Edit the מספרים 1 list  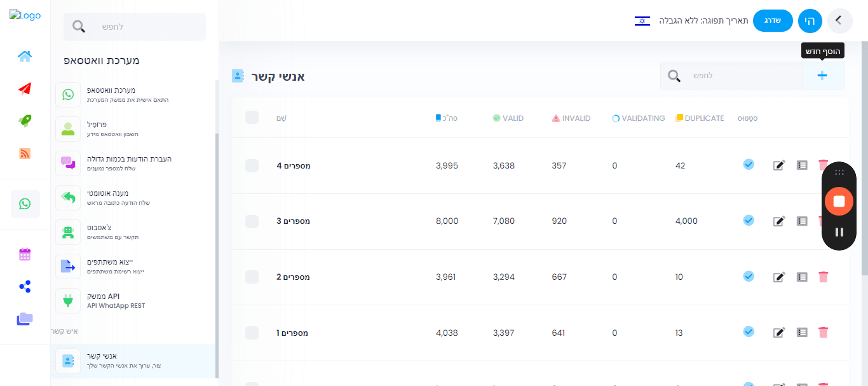779,333
